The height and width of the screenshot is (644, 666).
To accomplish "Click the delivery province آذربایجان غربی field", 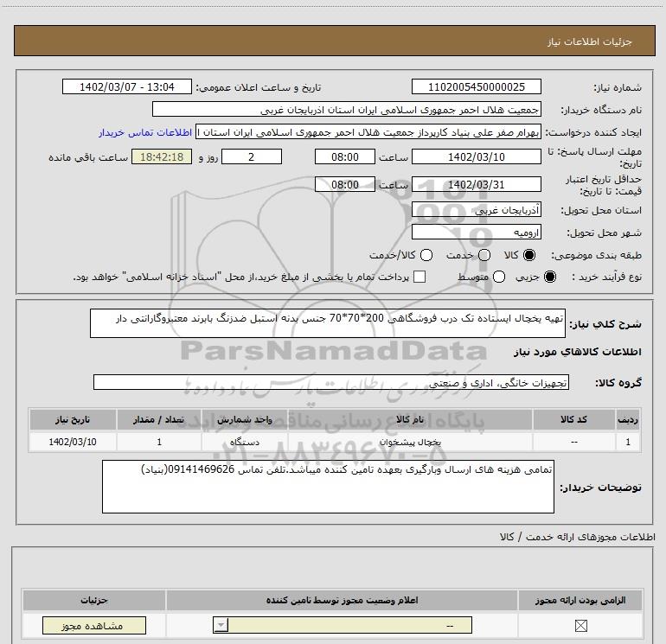I will pyautogui.click(x=476, y=210).
